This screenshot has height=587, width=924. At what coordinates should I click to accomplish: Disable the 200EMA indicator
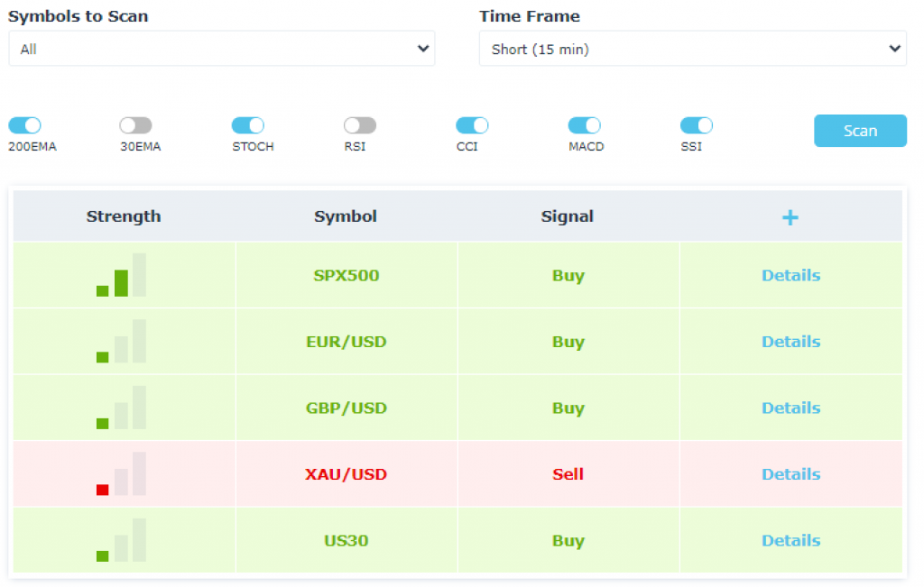(x=24, y=125)
